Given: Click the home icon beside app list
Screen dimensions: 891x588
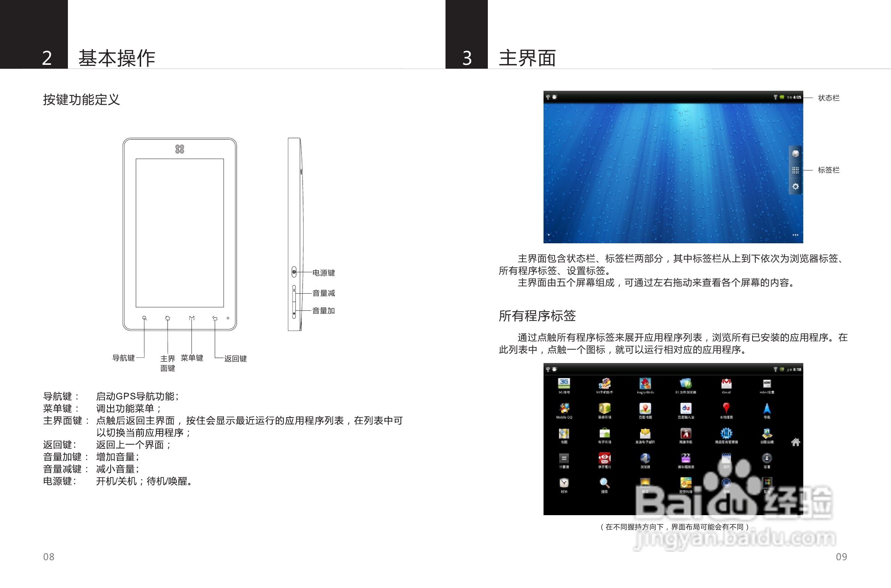Looking at the screenshot, I should click(x=796, y=442).
